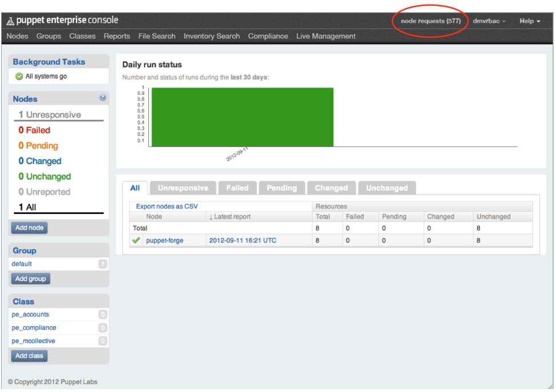Open report 2012-09-11 16:21 UTC
Viewport: 556px width, 392px height.
point(243,240)
